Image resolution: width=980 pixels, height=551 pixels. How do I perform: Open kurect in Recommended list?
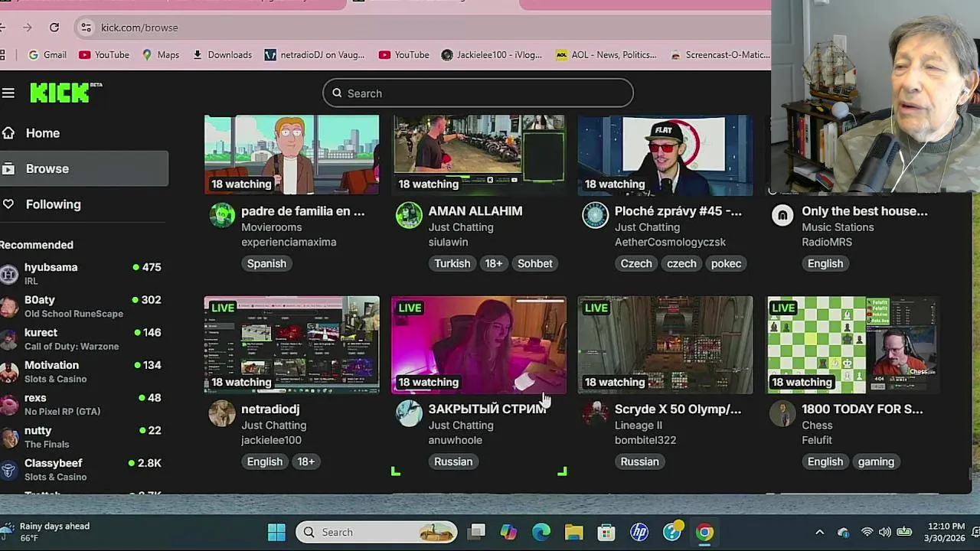(83, 339)
